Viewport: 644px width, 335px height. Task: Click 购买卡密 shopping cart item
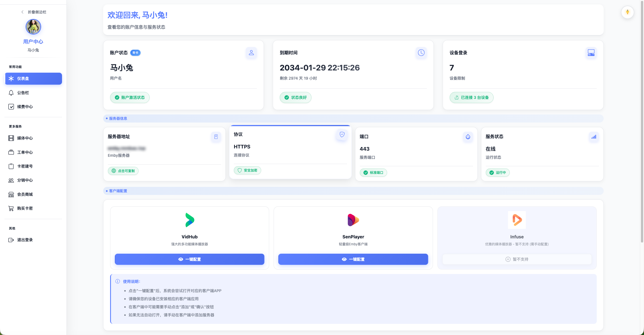pyautogui.click(x=25, y=208)
